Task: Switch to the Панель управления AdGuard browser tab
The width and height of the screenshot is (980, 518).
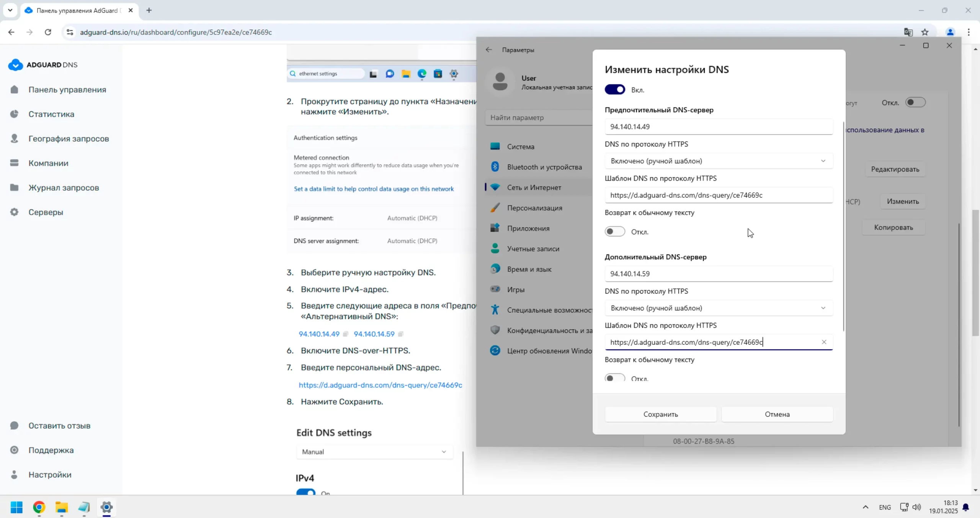Action: [x=77, y=10]
